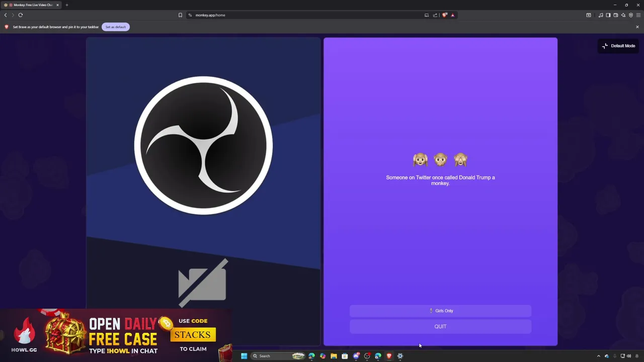Close the Monkey browser tab
This screenshot has width=644, height=362.
coord(57,5)
